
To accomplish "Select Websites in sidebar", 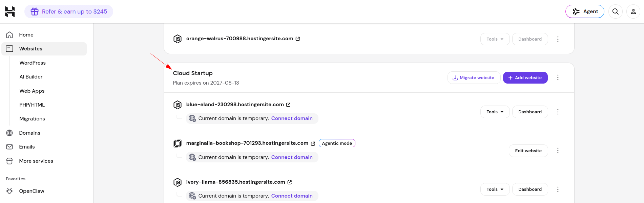I will (44, 49).
